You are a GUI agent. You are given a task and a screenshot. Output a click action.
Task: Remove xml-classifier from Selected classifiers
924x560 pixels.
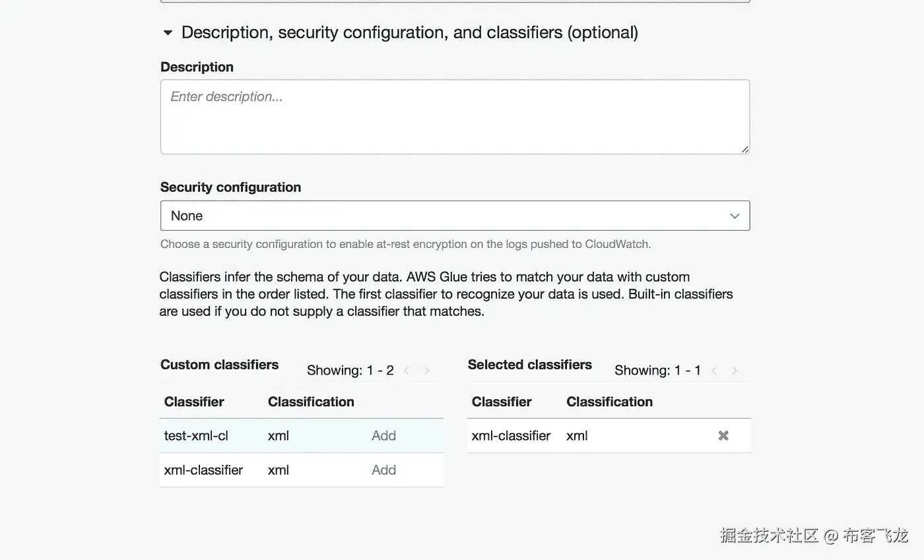(x=723, y=435)
